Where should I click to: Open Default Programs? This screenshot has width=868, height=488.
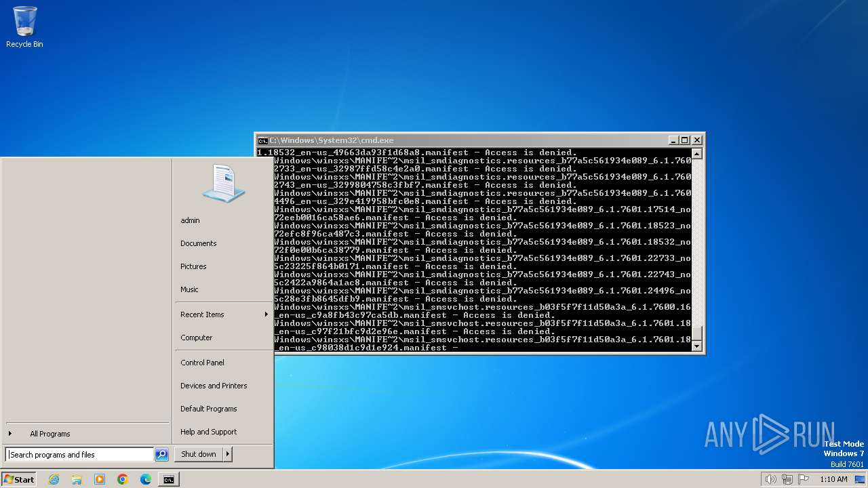tap(223, 409)
